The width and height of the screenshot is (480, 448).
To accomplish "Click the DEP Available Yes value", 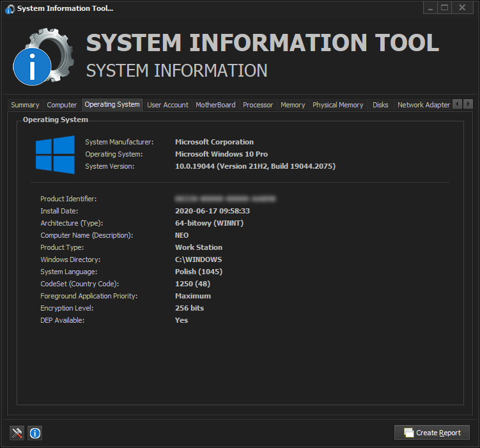I will coord(182,320).
